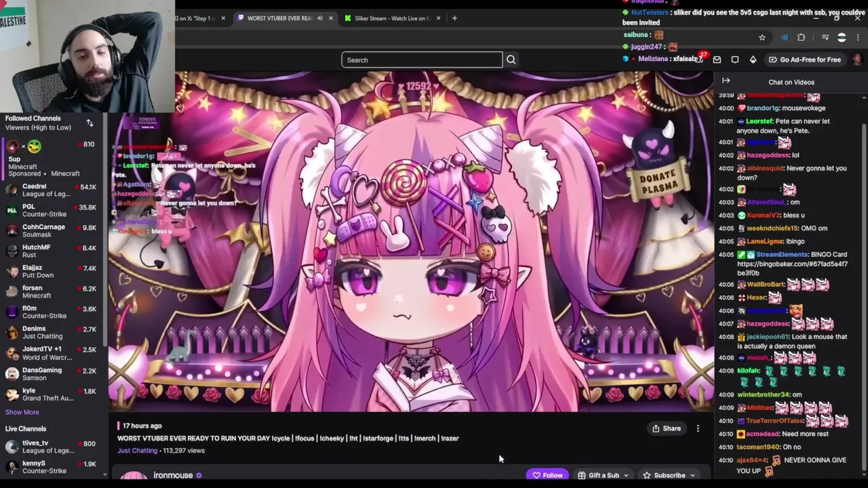Open the Get Bits diamond icon
The image size is (868, 488).
753,60
